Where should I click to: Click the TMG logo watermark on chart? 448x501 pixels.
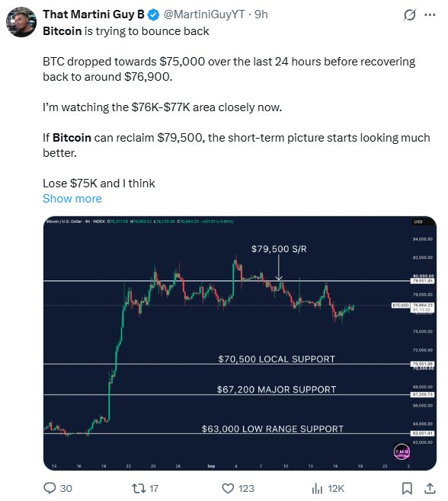tap(402, 452)
